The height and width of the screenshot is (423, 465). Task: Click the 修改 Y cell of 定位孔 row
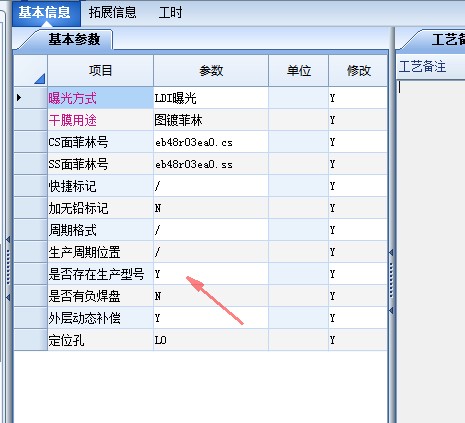point(358,340)
